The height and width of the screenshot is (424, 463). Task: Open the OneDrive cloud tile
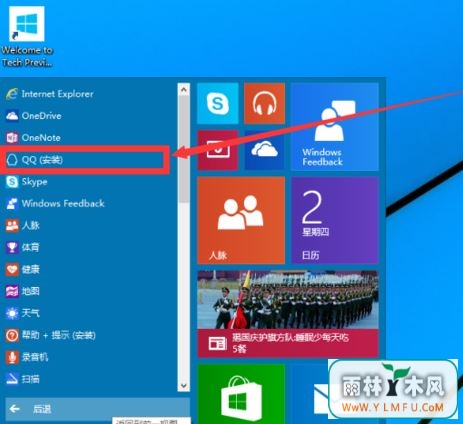click(x=264, y=150)
